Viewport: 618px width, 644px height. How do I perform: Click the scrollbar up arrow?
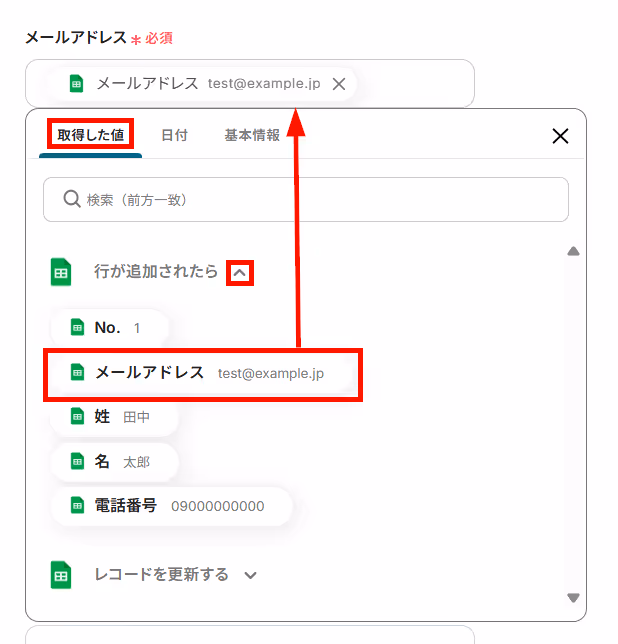click(573, 251)
